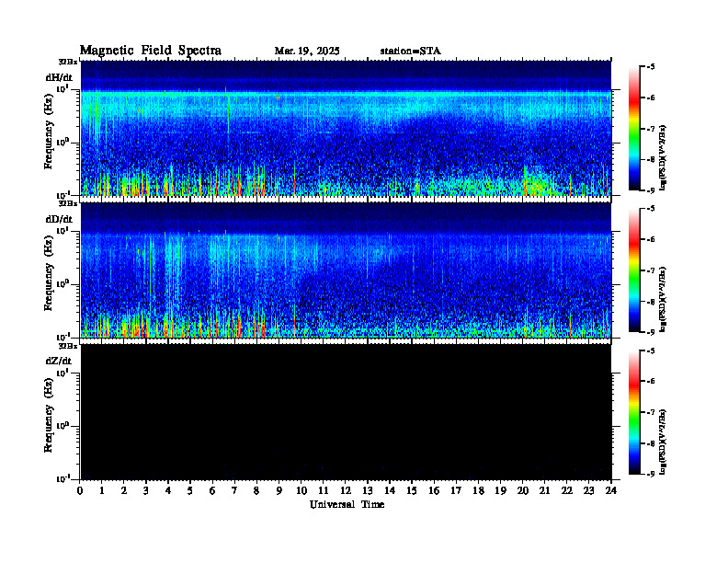728x563 pixels.
Task: Click the dD/dt panel color bar
Action: [633, 270]
